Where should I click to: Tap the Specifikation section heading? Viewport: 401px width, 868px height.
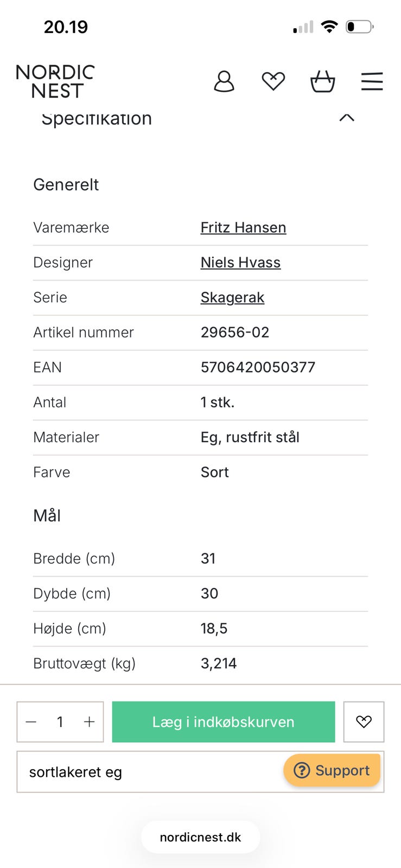tap(97, 118)
